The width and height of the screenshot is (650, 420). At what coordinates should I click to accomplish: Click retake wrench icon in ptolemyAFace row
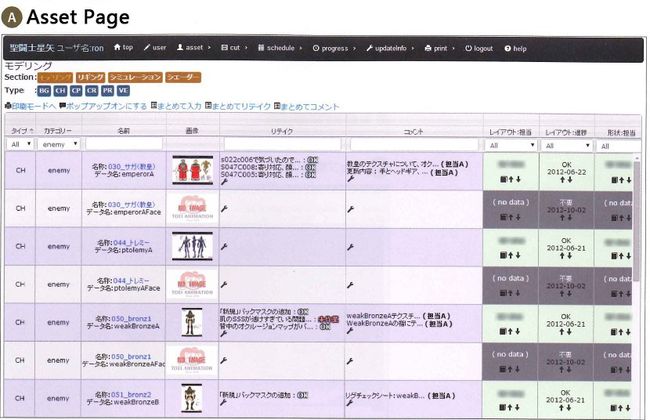[224, 284]
